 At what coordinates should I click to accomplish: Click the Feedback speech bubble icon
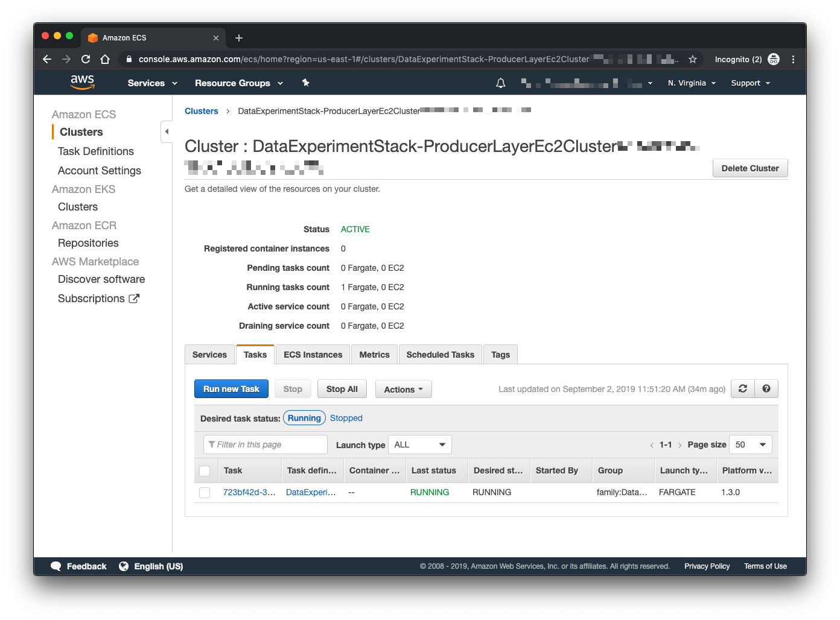(x=56, y=566)
